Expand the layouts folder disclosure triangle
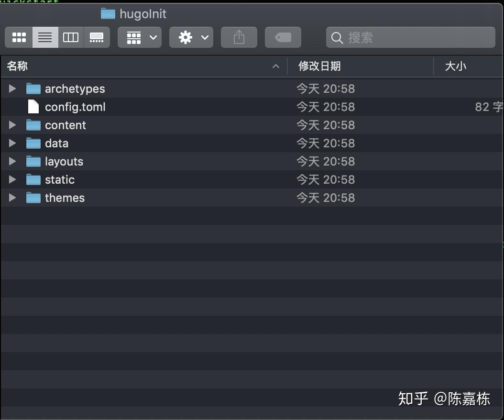Image resolution: width=504 pixels, height=420 pixels. tap(12, 161)
